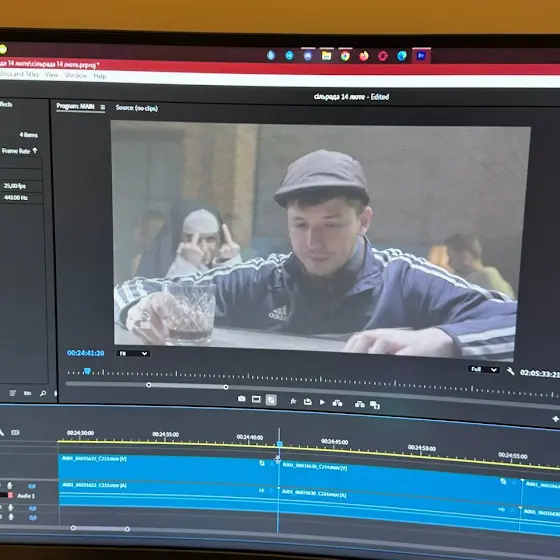Switch to the Source: (no clips) tab
This screenshot has width=560, height=560.
tap(137, 108)
